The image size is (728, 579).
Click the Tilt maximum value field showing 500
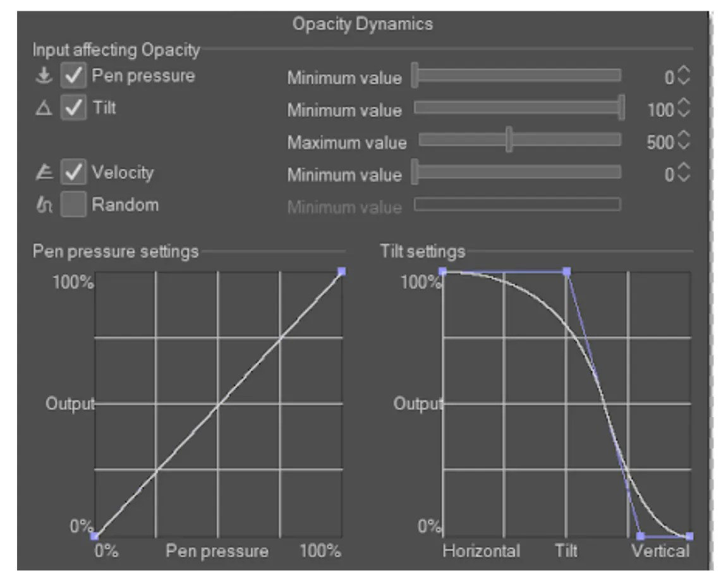pos(660,142)
